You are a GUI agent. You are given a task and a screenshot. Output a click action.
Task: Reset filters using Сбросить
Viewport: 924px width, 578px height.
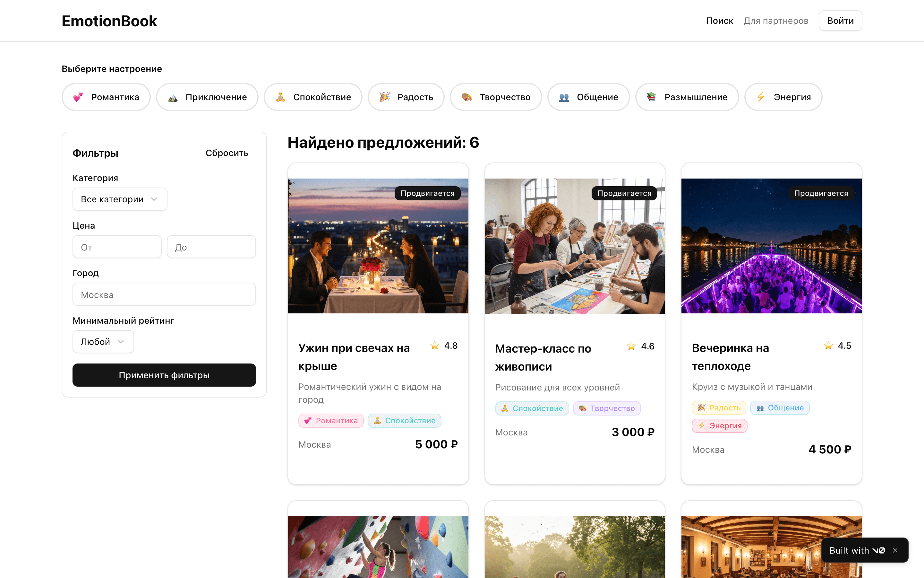(x=227, y=153)
